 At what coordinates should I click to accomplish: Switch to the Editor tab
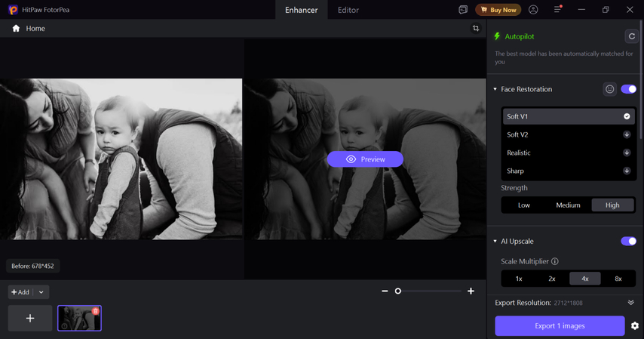348,10
